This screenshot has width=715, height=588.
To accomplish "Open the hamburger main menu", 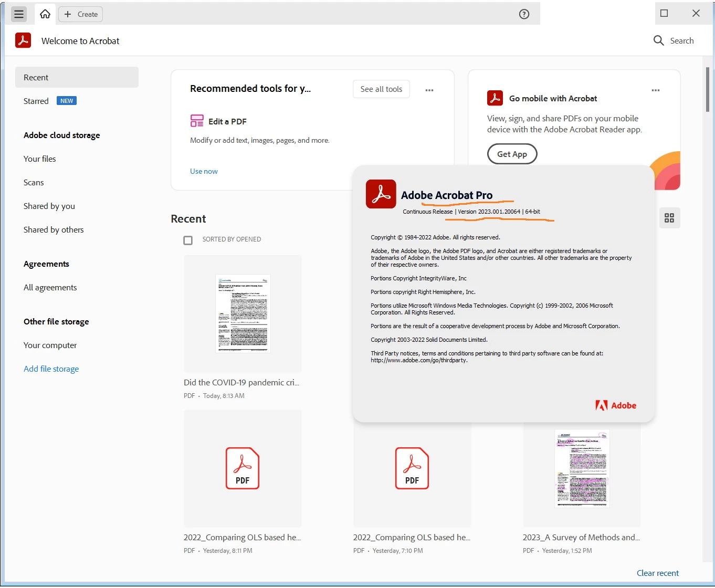I will [19, 14].
